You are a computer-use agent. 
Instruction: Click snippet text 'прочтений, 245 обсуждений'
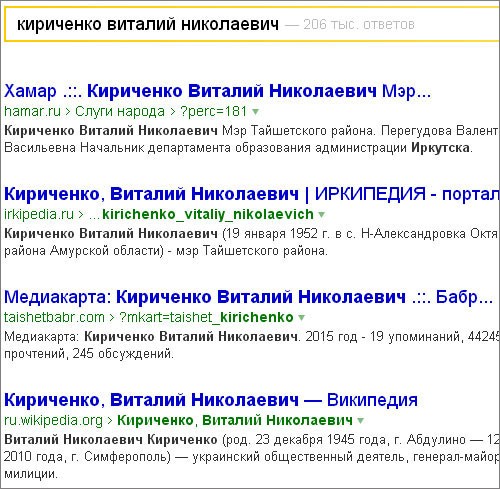pos(89,354)
